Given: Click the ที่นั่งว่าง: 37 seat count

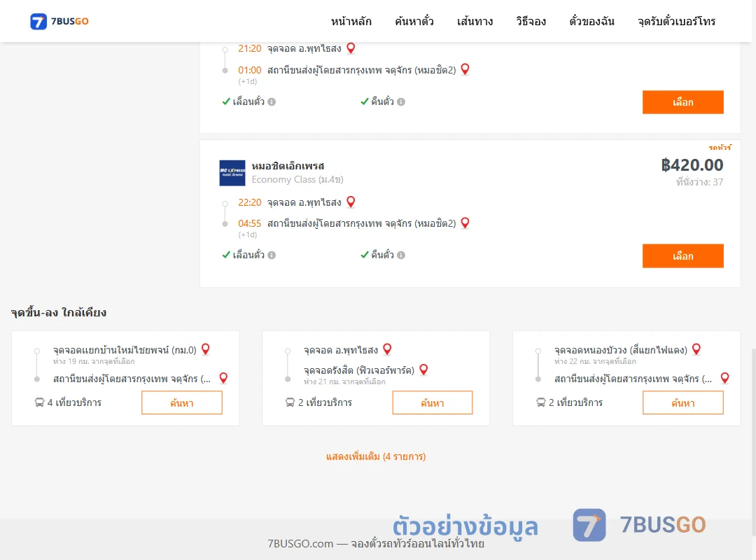Looking at the screenshot, I should coord(699,182).
